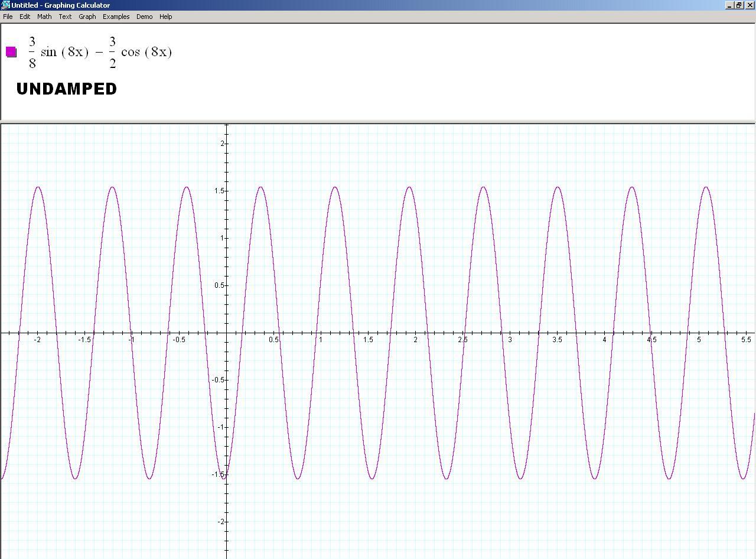Minimize the Graphing Calculator window
756x559 pixels.
pyautogui.click(x=729, y=5)
